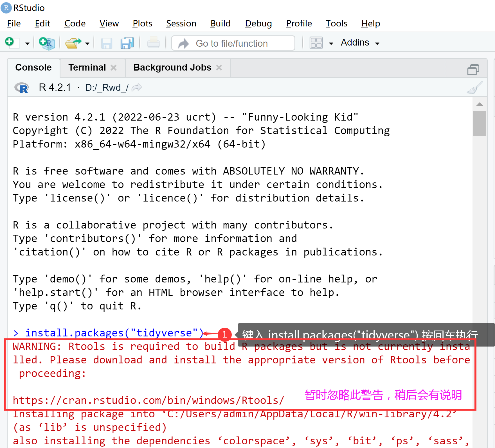Clear console with the broom icon

point(475,88)
